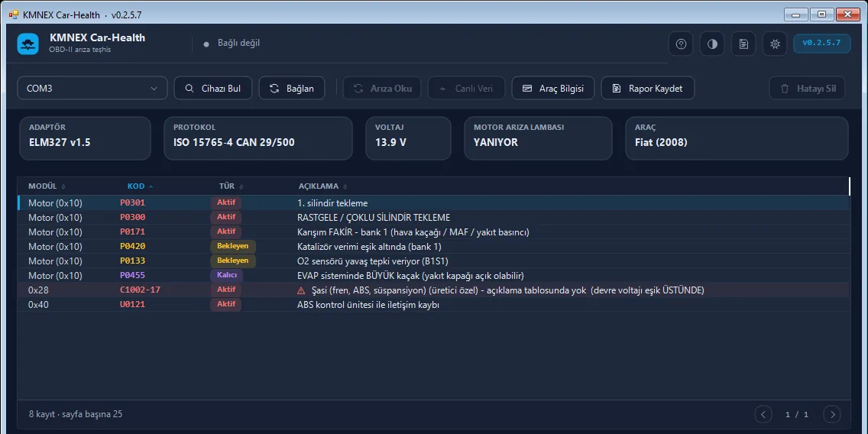Select the P0301 fault code row
Screen dimensions: 868x434
pos(433,202)
